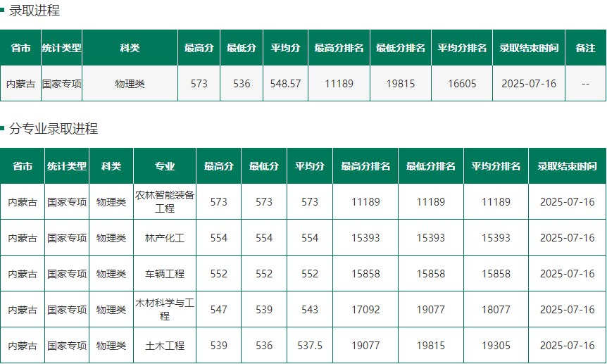Select 木材科学与工程 major cell
Image resolution: width=607 pixels, height=364 pixels.
pyautogui.click(x=165, y=309)
